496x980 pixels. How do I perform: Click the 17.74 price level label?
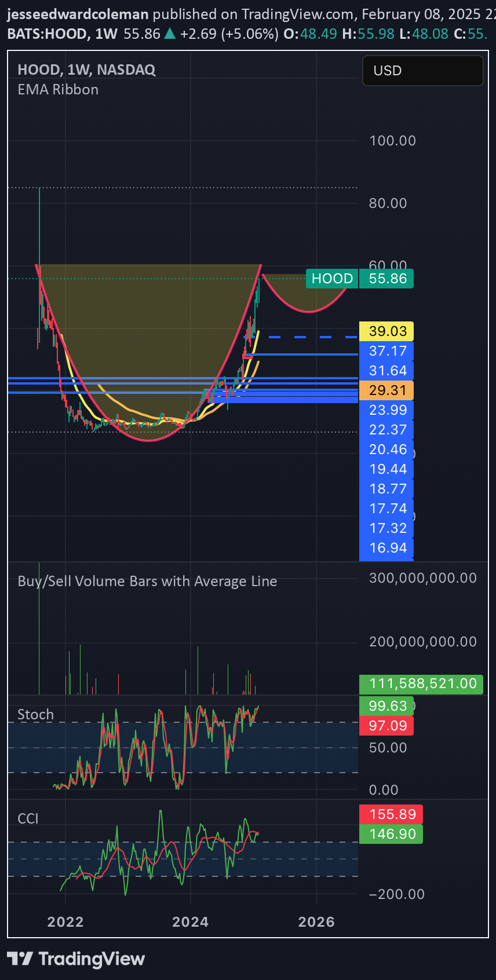click(386, 509)
